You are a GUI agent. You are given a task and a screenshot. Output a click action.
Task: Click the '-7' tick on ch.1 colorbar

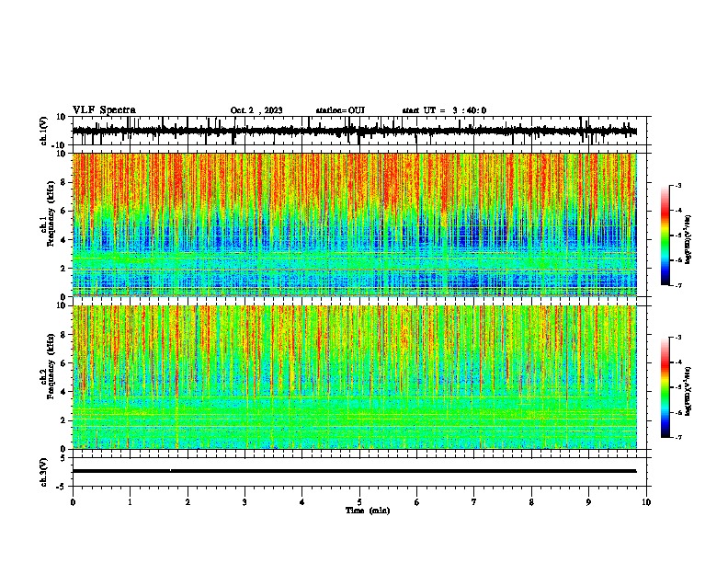(x=678, y=286)
